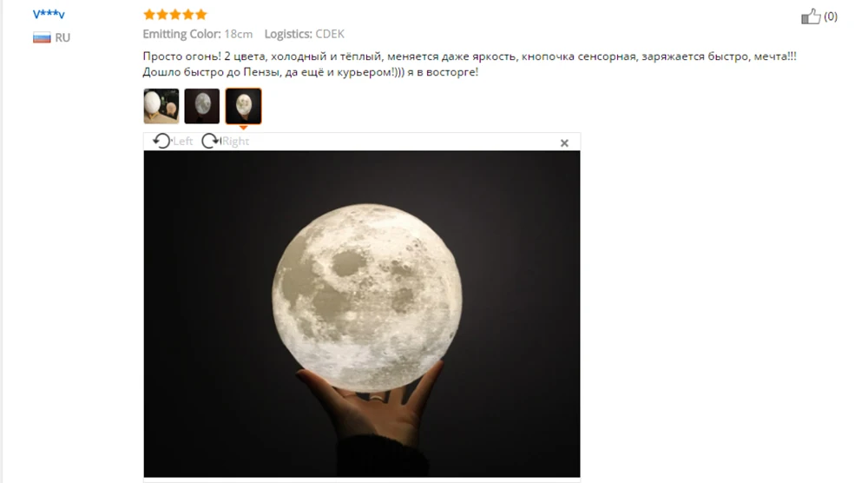The width and height of the screenshot is (868, 483).
Task: Click the CDEK logistics value
Action: [330, 35]
